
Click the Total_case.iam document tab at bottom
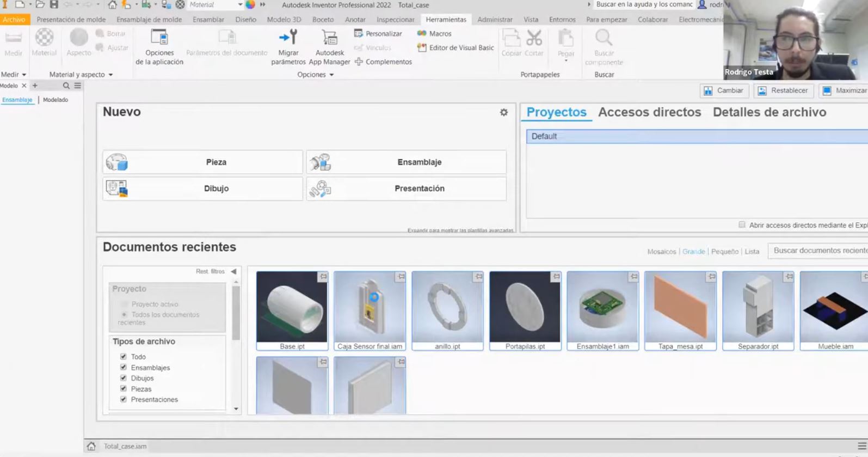point(125,446)
